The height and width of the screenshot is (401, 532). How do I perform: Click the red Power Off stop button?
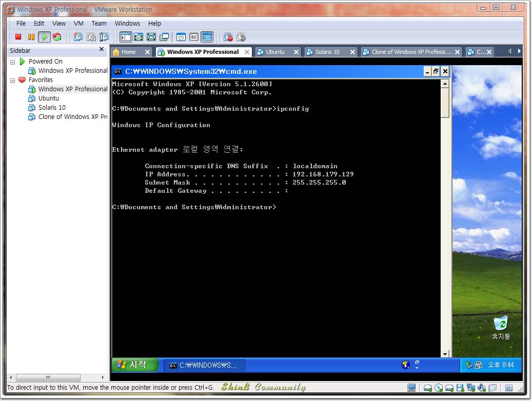(18, 36)
